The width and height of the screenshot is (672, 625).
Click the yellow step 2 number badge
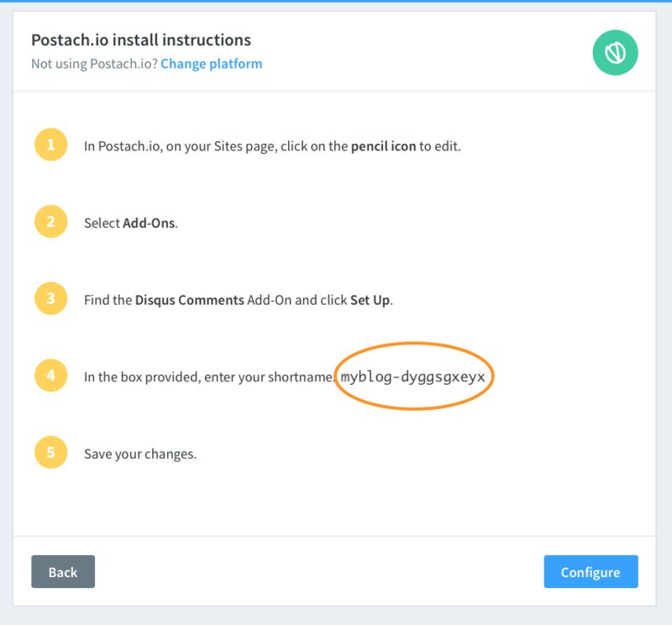point(51,222)
